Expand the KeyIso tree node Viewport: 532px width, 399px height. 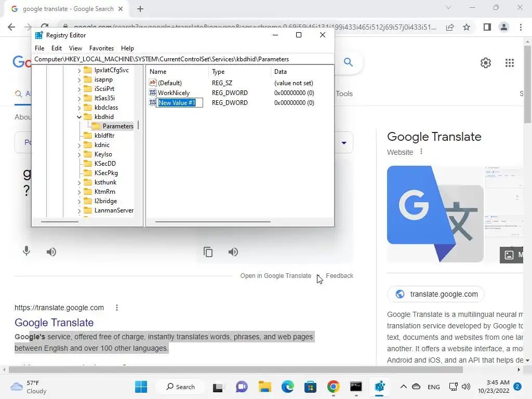(79, 154)
